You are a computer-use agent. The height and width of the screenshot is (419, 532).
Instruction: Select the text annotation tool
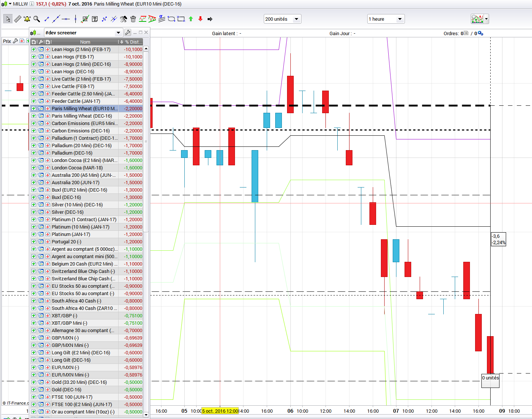tap(95, 19)
